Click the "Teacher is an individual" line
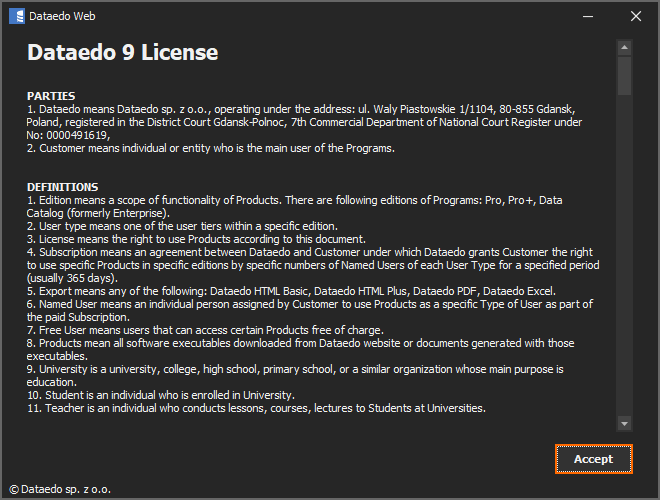 click(256, 408)
